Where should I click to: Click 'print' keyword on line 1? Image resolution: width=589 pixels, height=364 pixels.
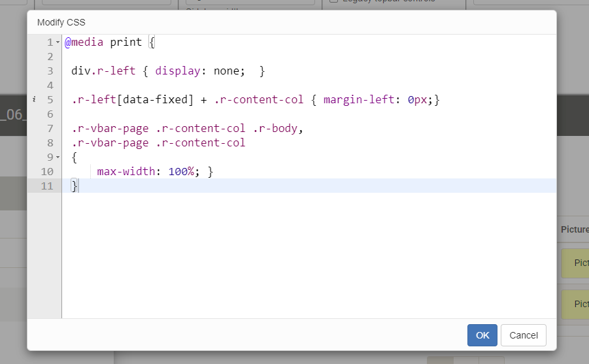(x=126, y=42)
